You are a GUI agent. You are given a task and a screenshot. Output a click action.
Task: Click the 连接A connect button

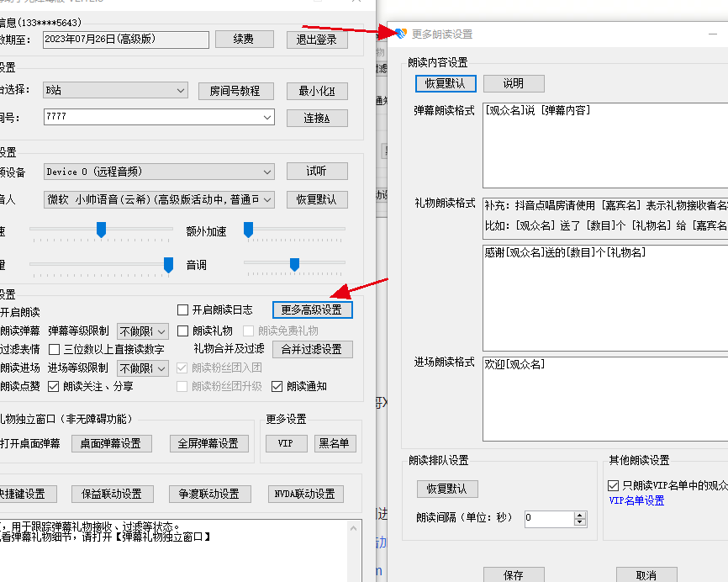[x=317, y=118]
